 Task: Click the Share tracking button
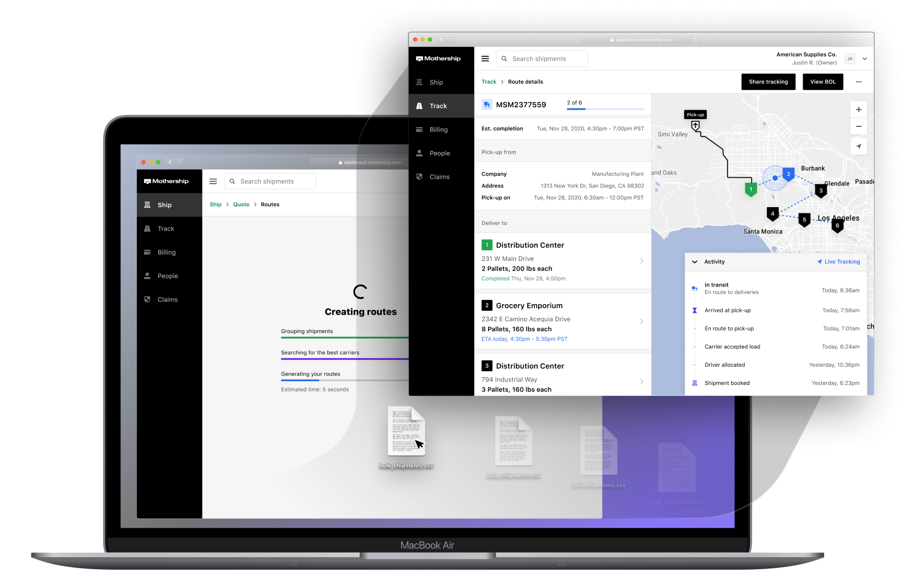click(770, 82)
